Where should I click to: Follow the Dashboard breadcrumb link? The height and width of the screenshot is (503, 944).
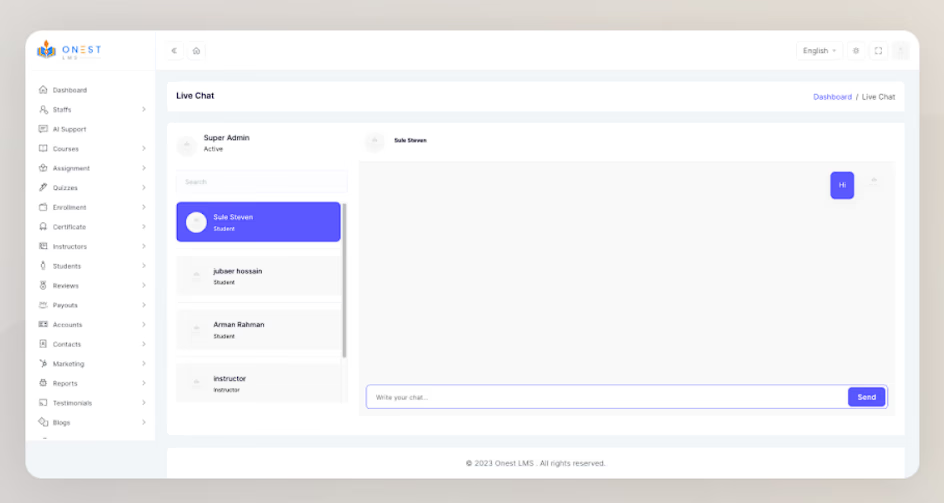832,97
